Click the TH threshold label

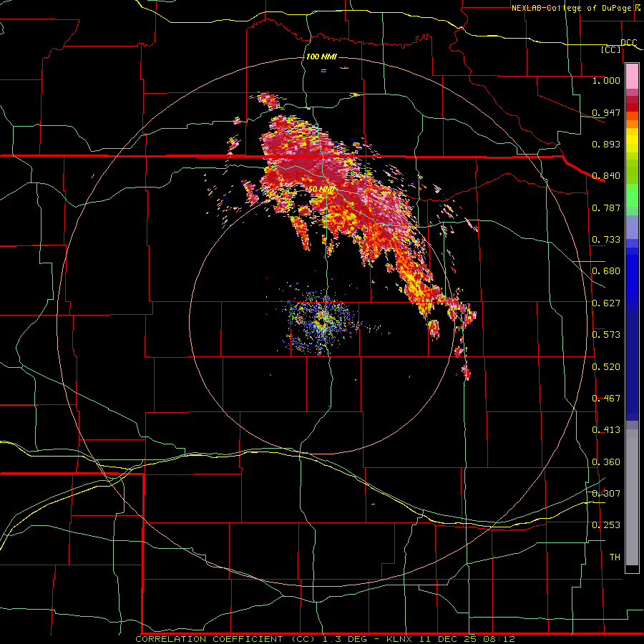pyautogui.click(x=615, y=557)
